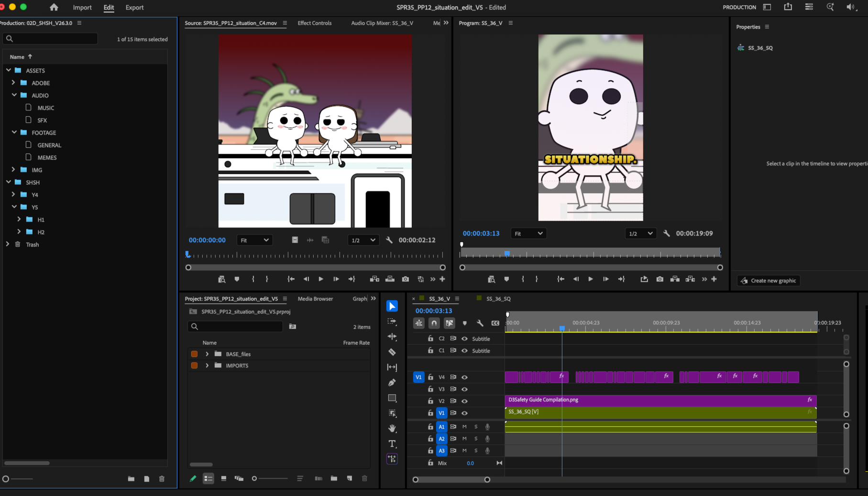Viewport: 868px width, 496px height.
Task: Open timeline display settings wrench
Action: click(480, 323)
